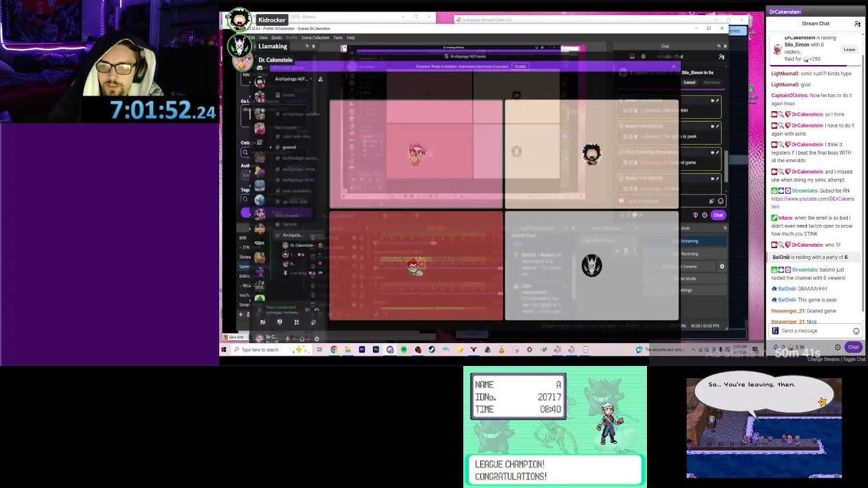Open VLC from the taskbar

point(501,350)
